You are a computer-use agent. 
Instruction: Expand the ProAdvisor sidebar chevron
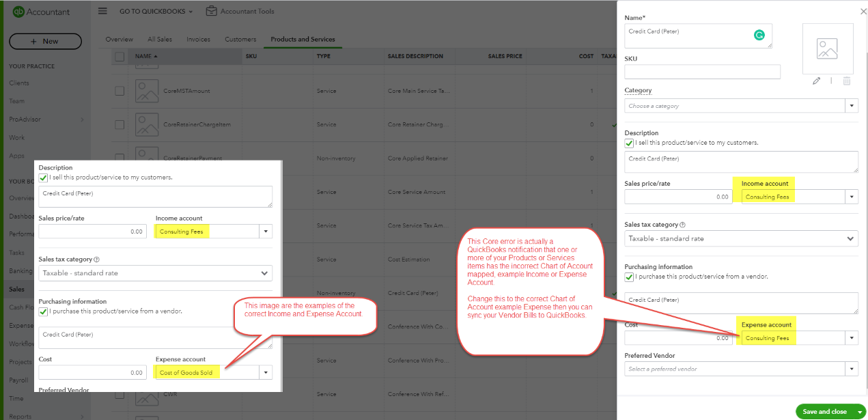[83, 120]
